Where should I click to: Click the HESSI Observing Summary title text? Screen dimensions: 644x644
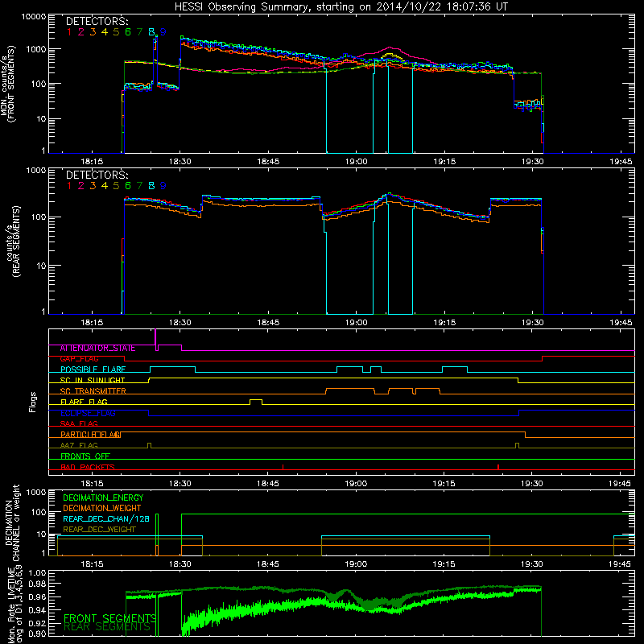click(x=341, y=7)
